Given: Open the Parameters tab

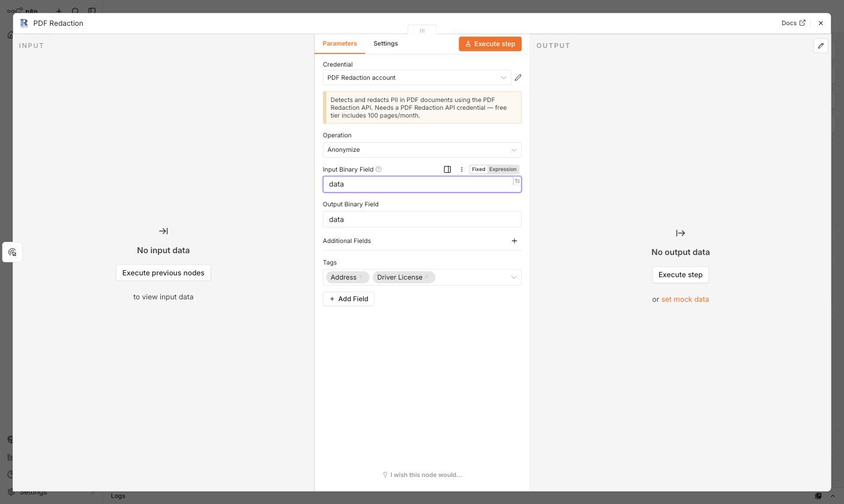Looking at the screenshot, I should [x=340, y=43].
